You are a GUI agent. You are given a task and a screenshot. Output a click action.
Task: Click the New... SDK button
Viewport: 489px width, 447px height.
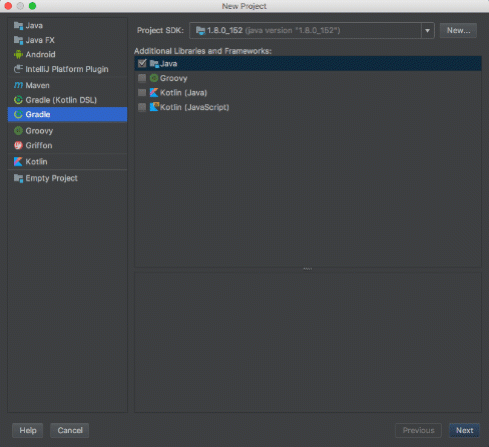pyautogui.click(x=458, y=31)
